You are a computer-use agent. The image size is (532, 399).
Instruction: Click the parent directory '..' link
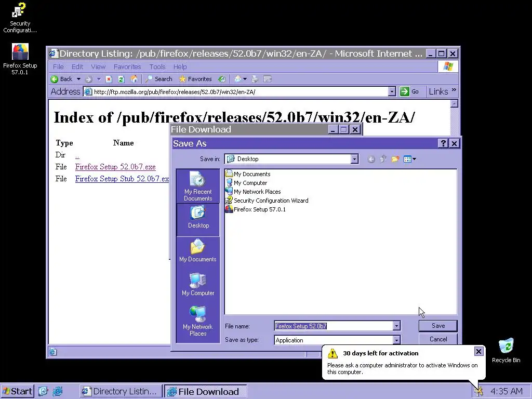point(77,155)
